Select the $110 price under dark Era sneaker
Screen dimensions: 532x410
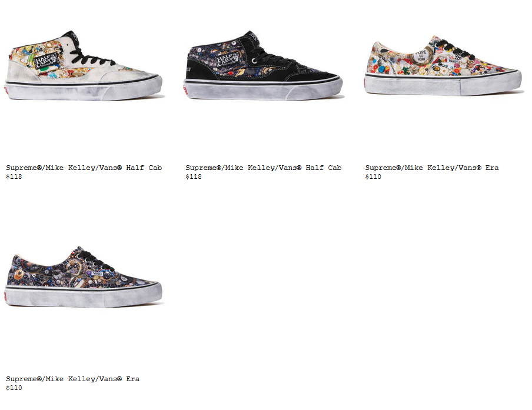coord(14,388)
